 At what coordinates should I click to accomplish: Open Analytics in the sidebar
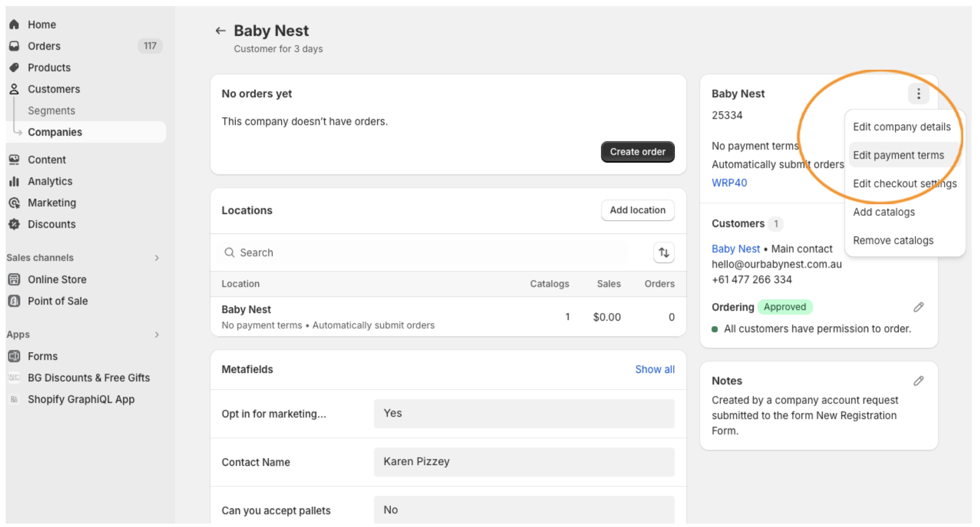click(x=50, y=181)
